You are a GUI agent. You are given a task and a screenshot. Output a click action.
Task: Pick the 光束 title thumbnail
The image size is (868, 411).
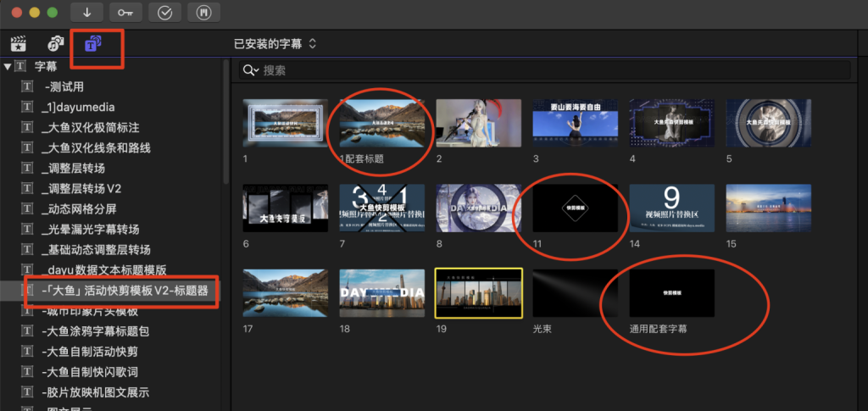click(x=576, y=293)
